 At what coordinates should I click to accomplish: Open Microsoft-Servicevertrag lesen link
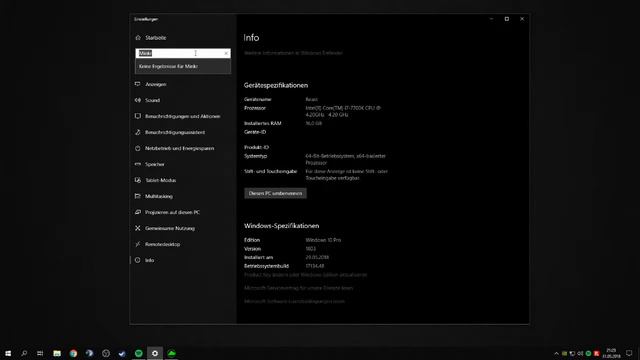(298, 288)
